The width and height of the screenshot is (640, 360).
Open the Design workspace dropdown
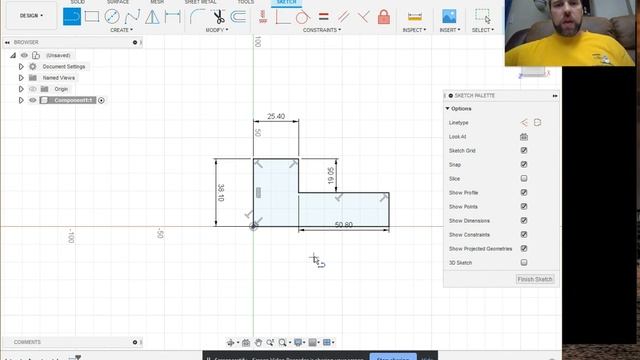[x=31, y=16]
